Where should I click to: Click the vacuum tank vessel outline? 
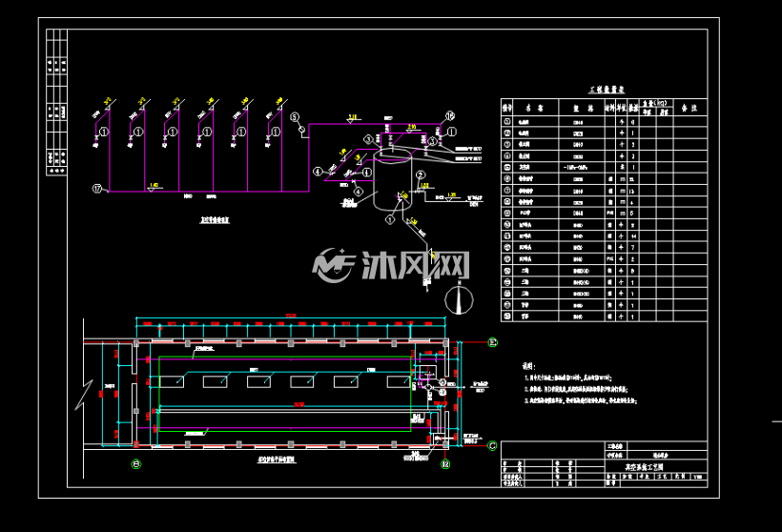tap(393, 178)
